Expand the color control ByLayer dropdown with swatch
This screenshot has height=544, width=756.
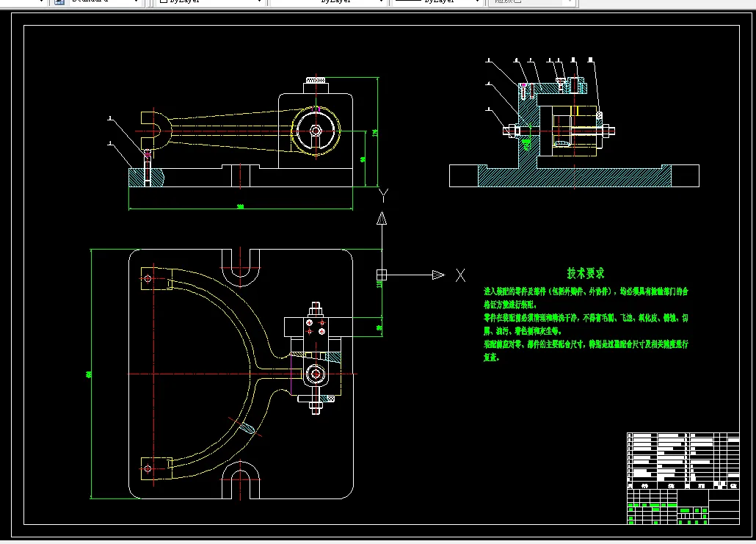(259, 2)
